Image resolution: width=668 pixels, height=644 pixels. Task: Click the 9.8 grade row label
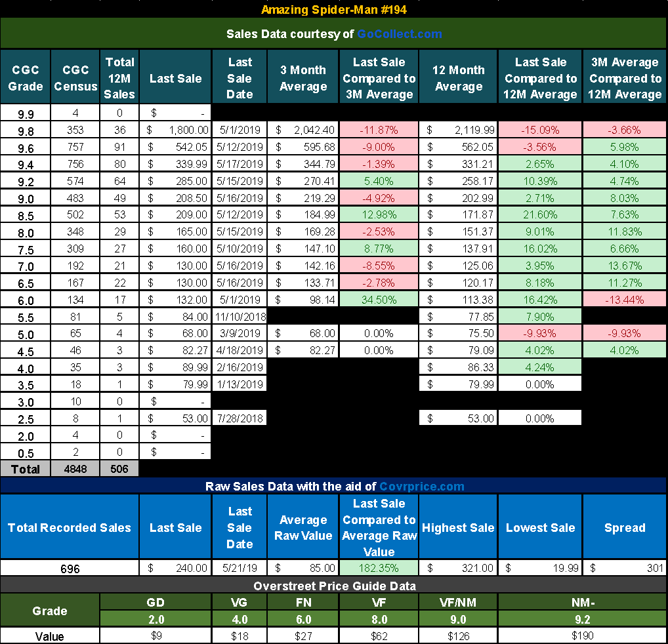(25, 131)
